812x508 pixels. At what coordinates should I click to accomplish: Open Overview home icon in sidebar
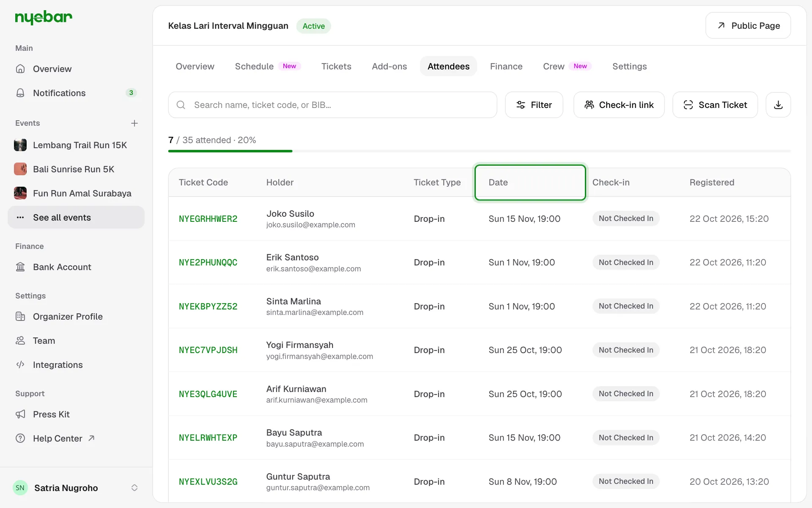click(20, 69)
